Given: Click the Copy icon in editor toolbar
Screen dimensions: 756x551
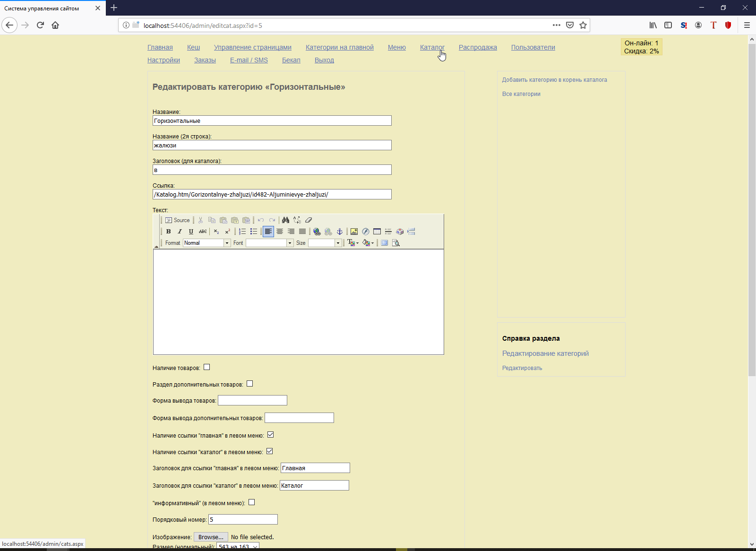Looking at the screenshot, I should [x=212, y=220].
